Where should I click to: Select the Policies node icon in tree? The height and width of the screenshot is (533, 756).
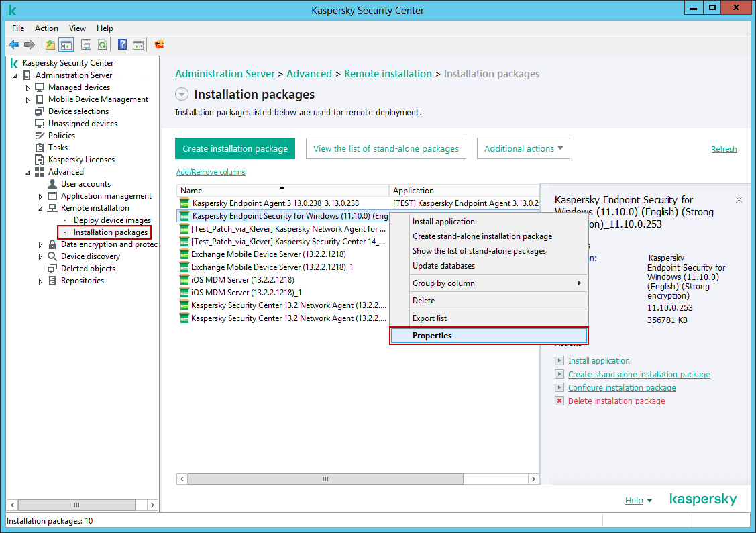[x=40, y=136]
